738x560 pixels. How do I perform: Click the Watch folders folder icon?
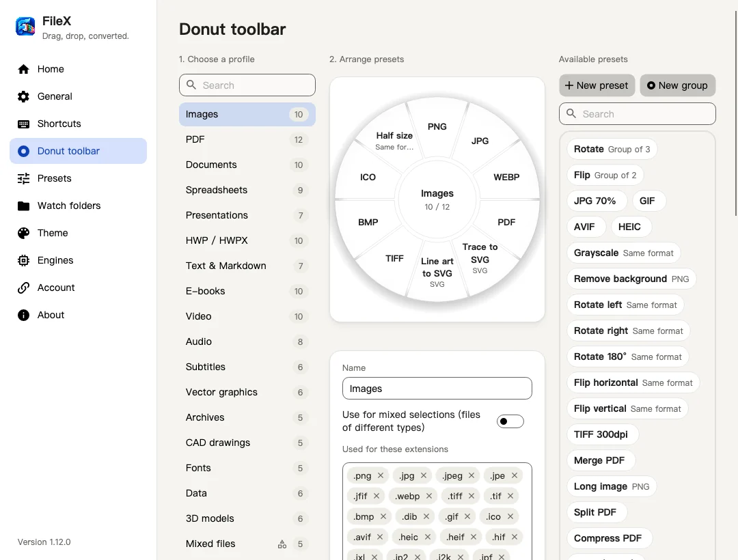[x=23, y=206]
